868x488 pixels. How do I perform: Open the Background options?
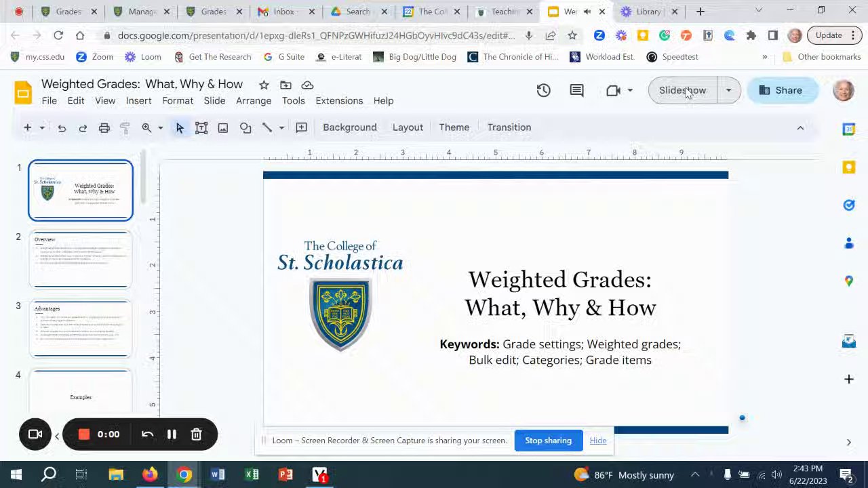pos(350,127)
